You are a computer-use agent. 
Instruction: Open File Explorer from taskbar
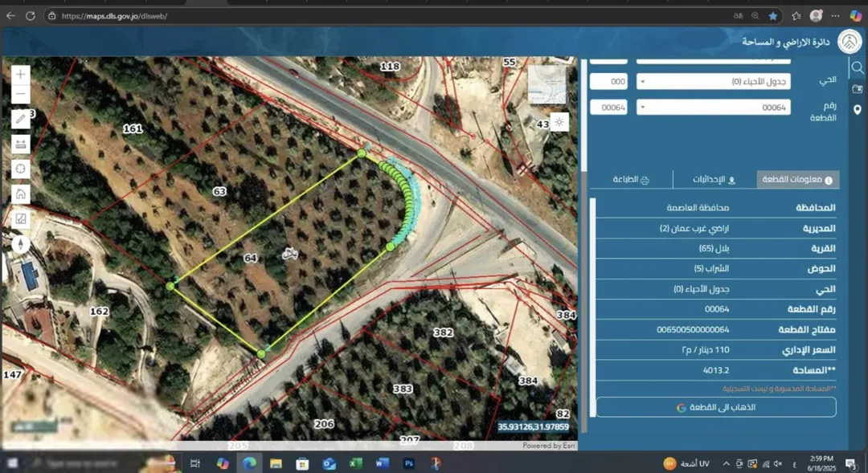tap(276, 463)
